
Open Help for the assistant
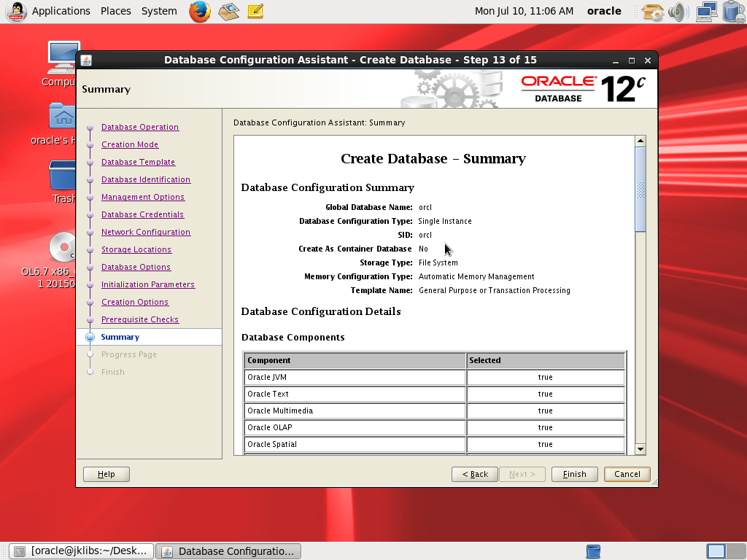tap(106, 474)
